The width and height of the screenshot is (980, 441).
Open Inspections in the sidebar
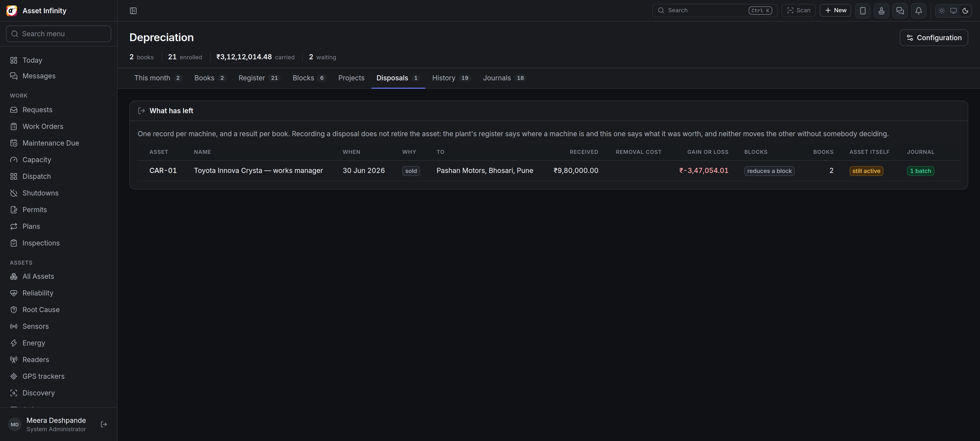coord(59,243)
